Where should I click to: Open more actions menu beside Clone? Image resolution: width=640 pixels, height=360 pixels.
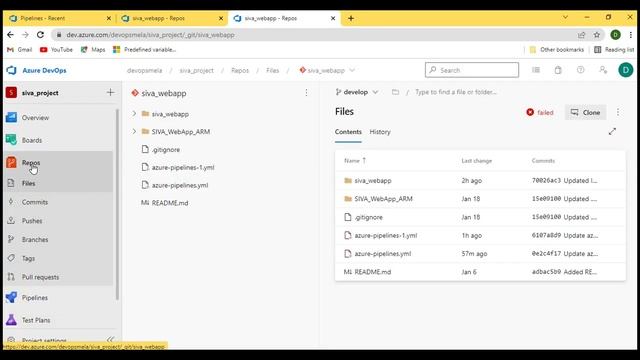click(x=618, y=112)
